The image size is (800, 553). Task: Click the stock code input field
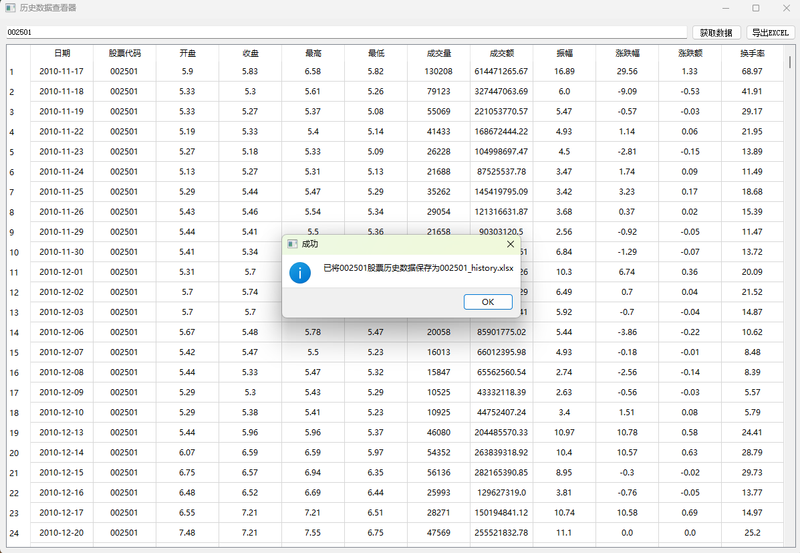(345, 32)
